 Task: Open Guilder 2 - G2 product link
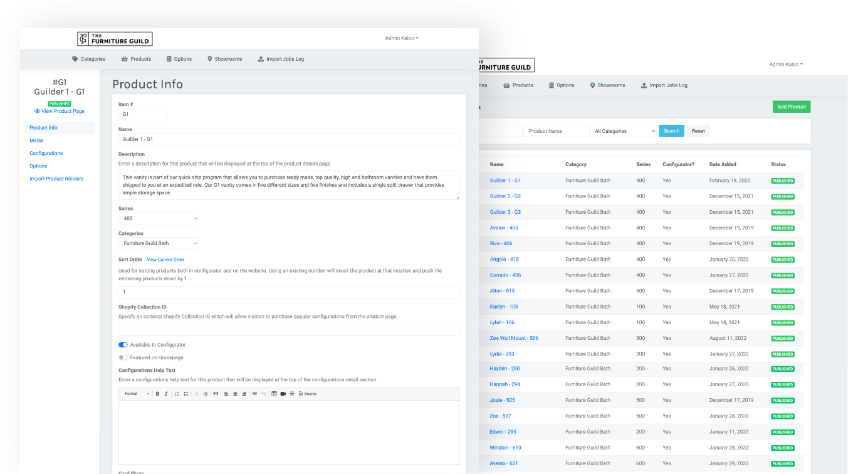[x=505, y=196]
